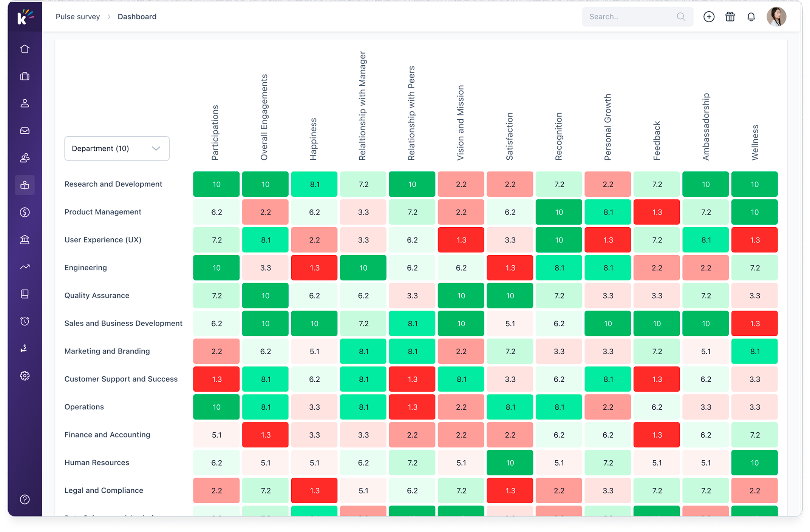Open the settings gear in sidebar
This screenshot has height=532, width=810.
[25, 376]
